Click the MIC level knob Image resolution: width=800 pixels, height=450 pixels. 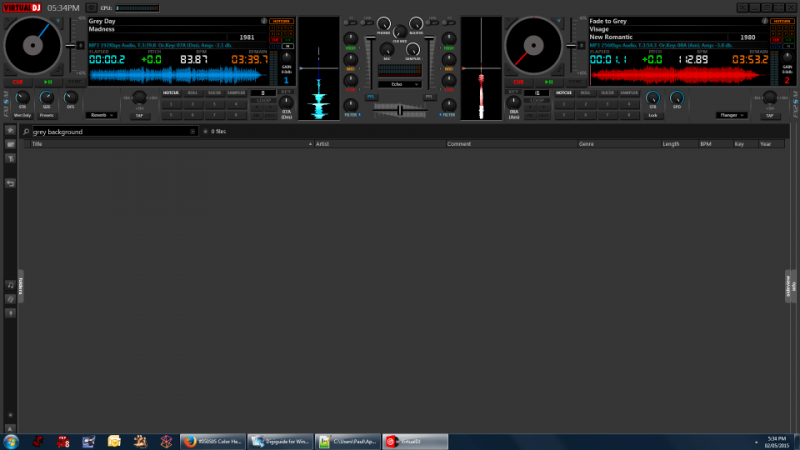click(x=387, y=49)
